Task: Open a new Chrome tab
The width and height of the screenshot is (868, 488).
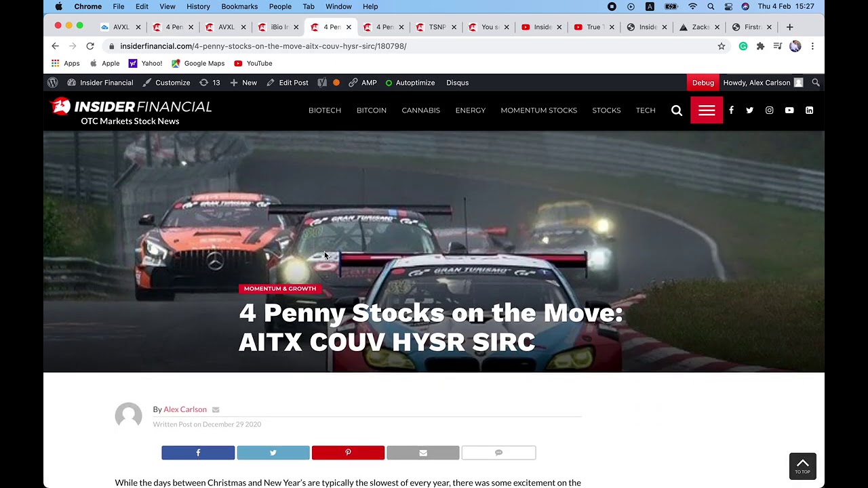Action: point(789,27)
